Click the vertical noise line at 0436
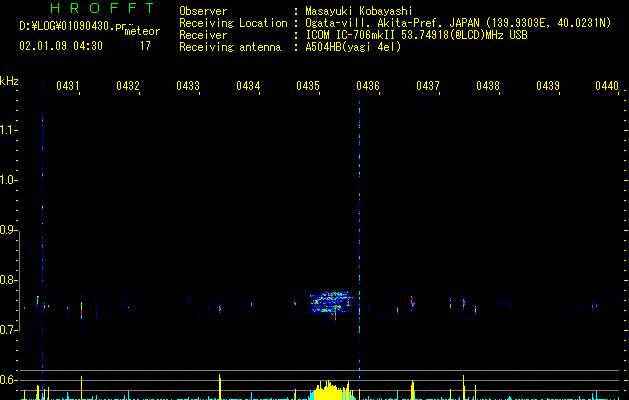 pos(359,237)
